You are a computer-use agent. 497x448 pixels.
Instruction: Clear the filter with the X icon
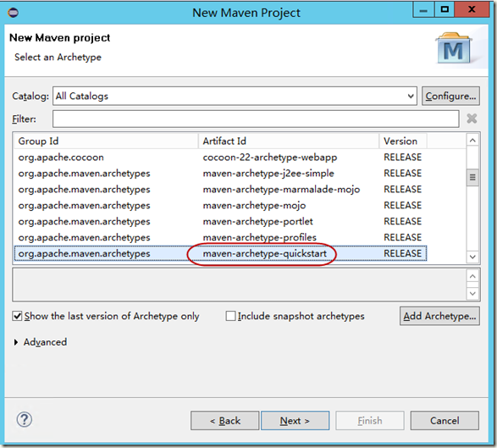click(472, 119)
